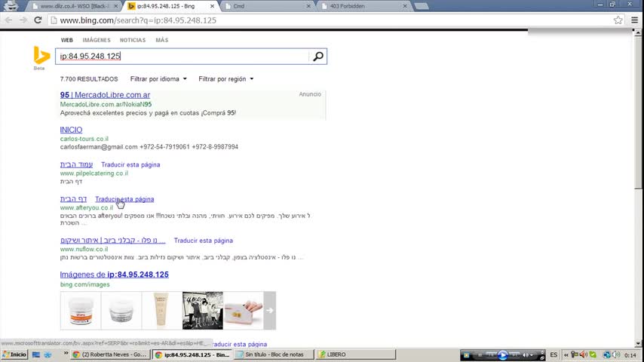The image size is (644, 362).
Task: Switch to NOTICIAS search tab
Action: [133, 40]
